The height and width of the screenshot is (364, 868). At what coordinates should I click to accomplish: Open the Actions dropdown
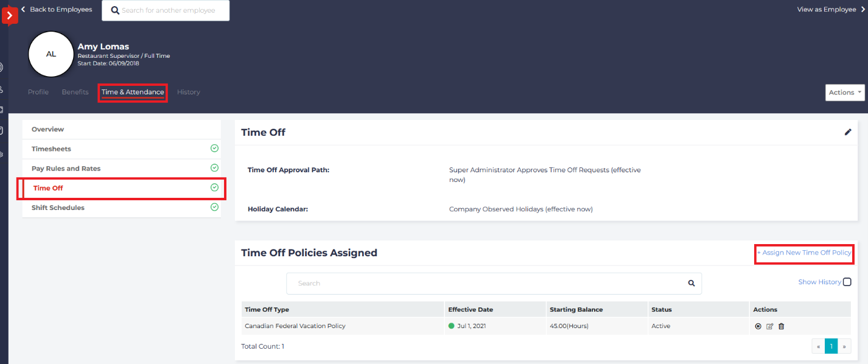pyautogui.click(x=845, y=93)
